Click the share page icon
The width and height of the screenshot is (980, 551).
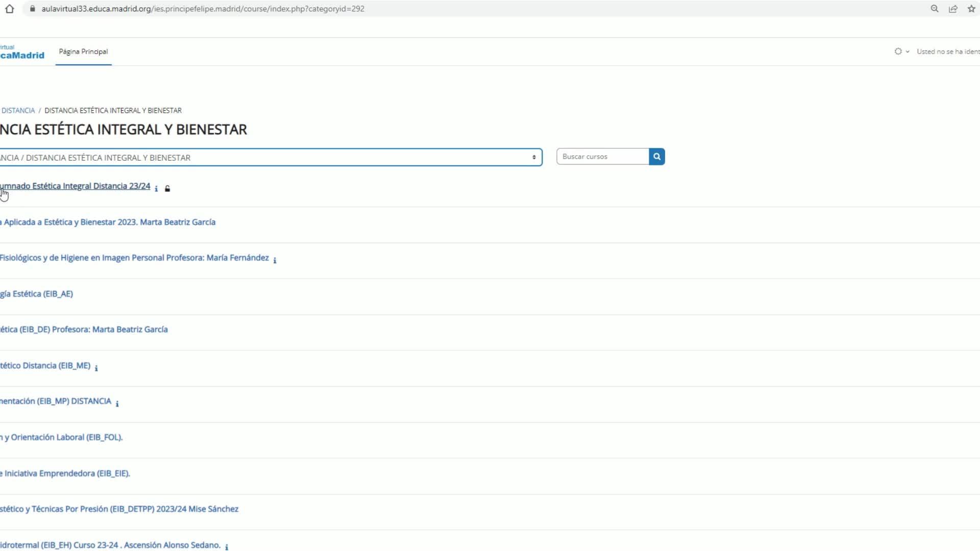[953, 9]
